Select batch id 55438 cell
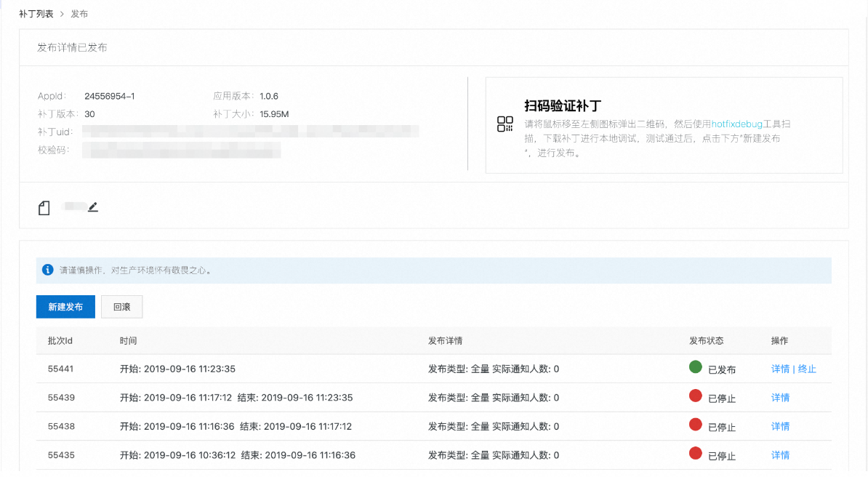Image resolution: width=868 pixels, height=477 pixels. pos(61,427)
